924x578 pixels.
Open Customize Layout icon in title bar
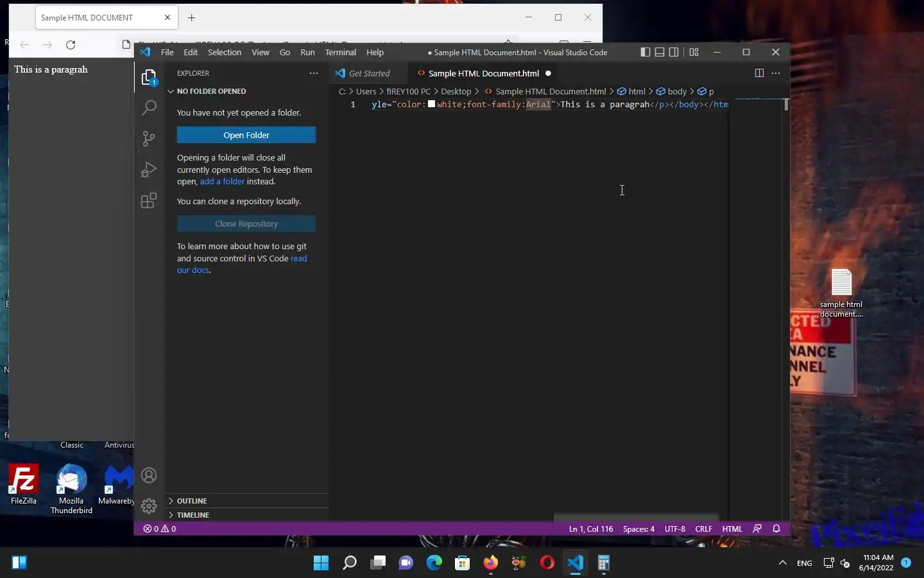pyautogui.click(x=694, y=52)
